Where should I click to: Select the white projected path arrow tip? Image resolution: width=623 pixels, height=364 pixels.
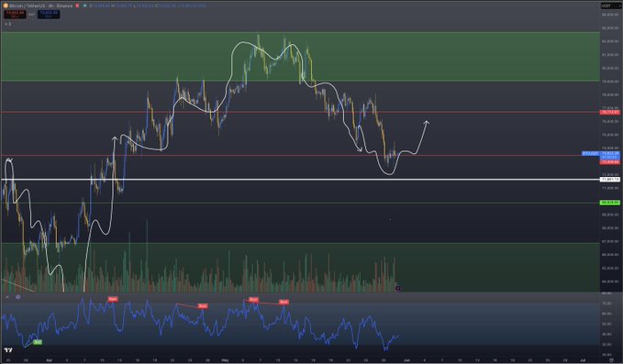click(x=427, y=122)
